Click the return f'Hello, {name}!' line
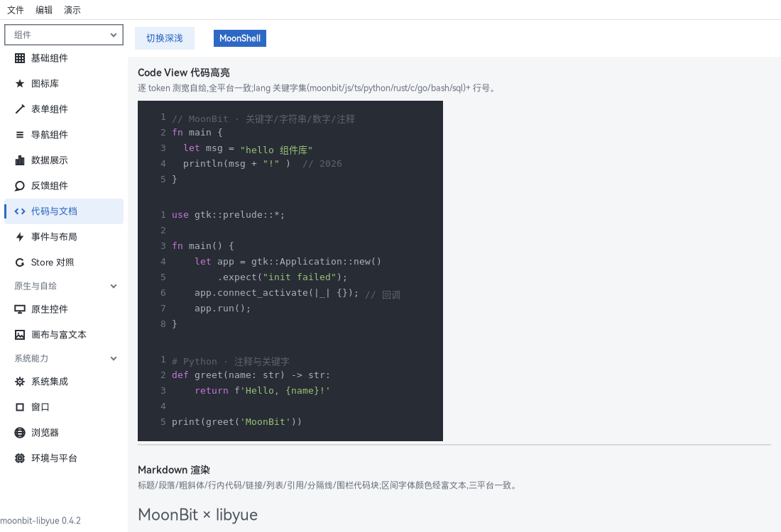The width and height of the screenshot is (781, 532). tap(263, 391)
